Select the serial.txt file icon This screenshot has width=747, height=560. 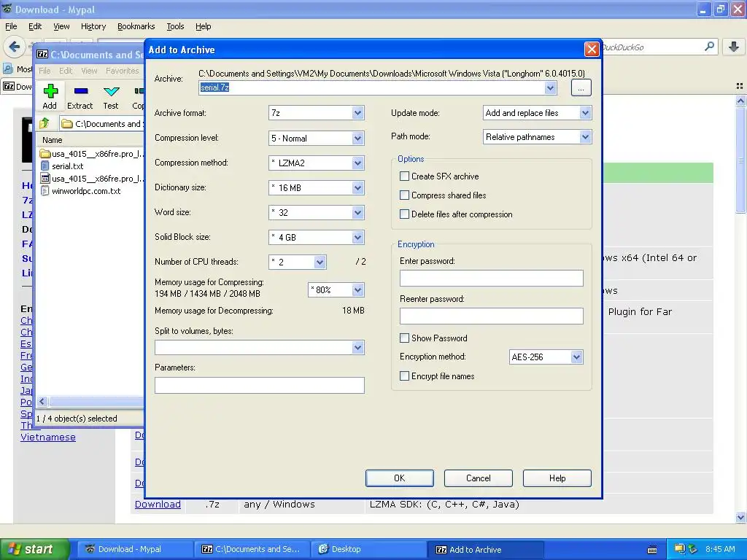pyautogui.click(x=45, y=166)
